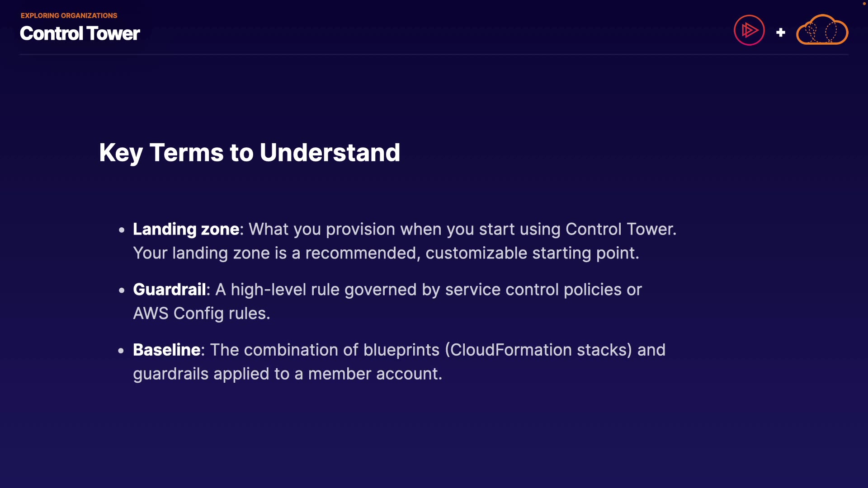Click the word blueprints in the Baseline definition
868x488 pixels.
pyautogui.click(x=401, y=350)
